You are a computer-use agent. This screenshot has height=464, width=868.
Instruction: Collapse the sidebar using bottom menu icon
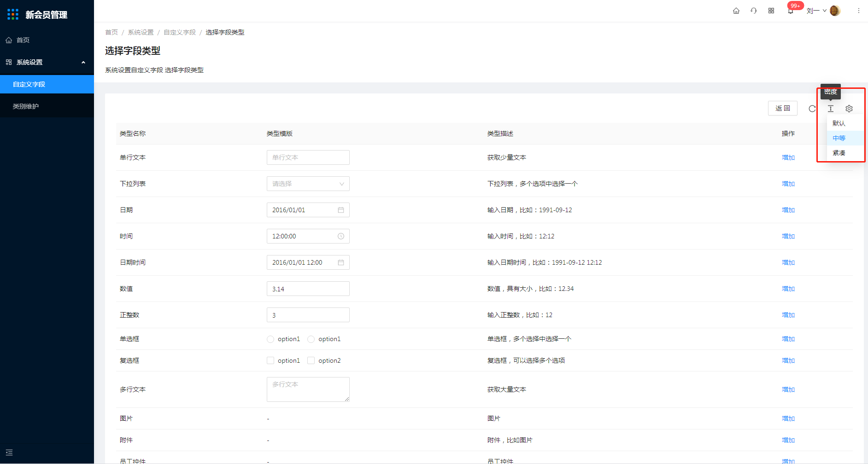coord(9,452)
